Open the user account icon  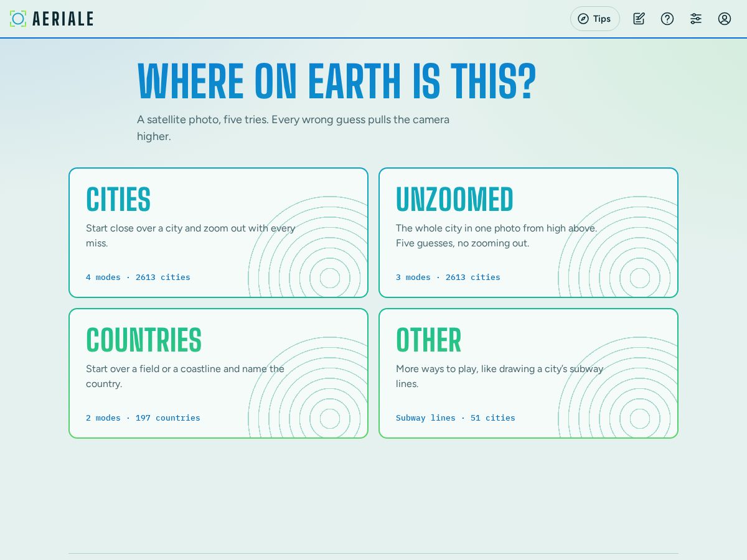[725, 19]
